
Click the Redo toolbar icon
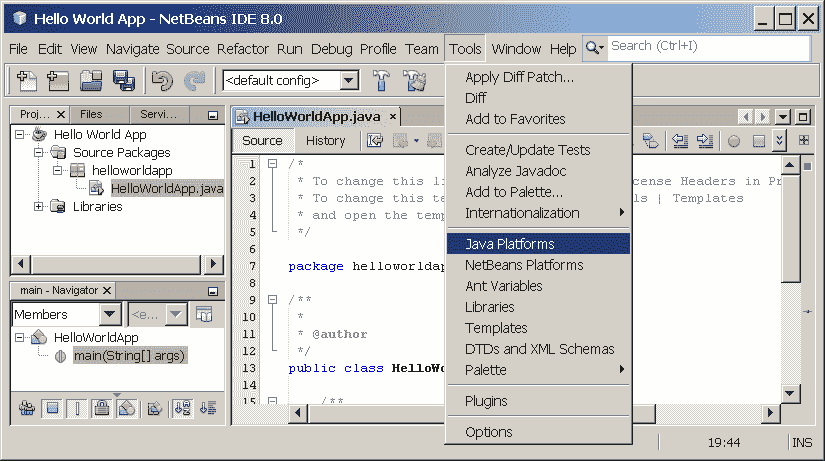195,81
